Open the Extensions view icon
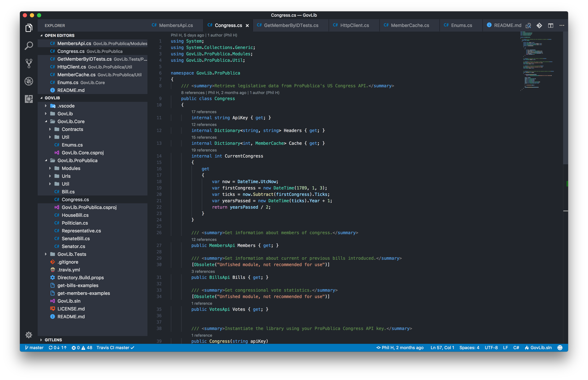Screen dimensions: 588x380 (29, 99)
